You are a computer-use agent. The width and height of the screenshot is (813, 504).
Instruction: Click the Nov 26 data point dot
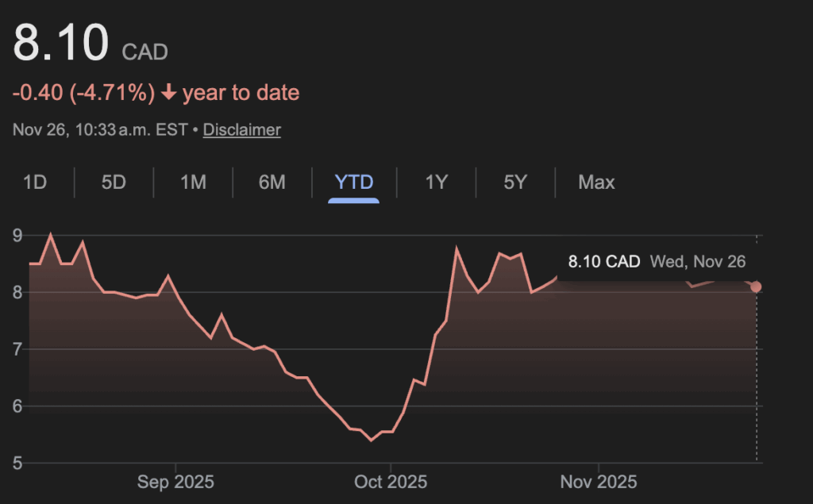(x=756, y=287)
